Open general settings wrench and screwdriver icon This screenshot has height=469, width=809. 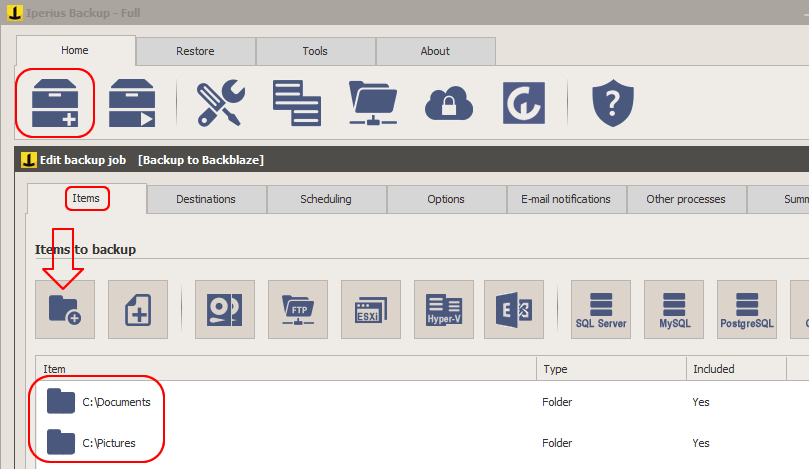221,103
